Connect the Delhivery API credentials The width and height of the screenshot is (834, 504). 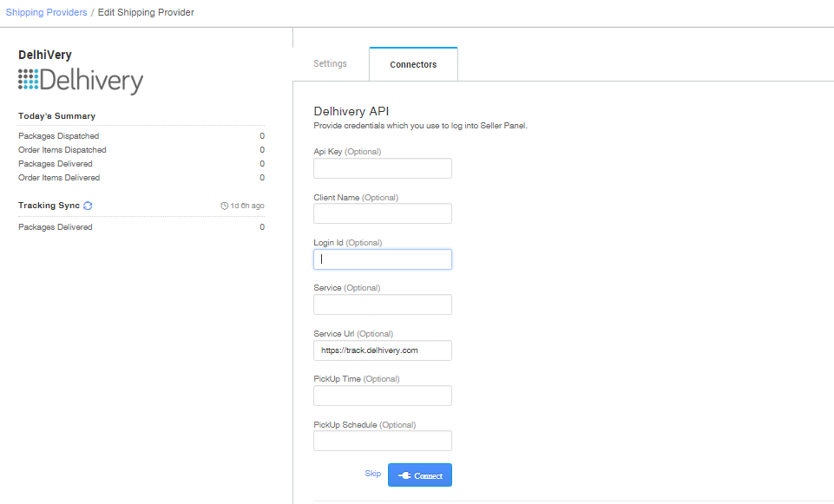click(x=420, y=475)
